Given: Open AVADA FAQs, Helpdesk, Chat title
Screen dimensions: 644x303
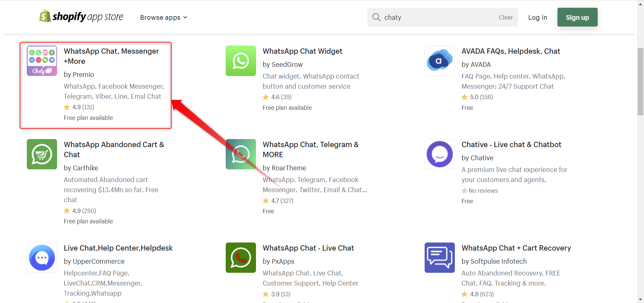Looking at the screenshot, I should [511, 51].
